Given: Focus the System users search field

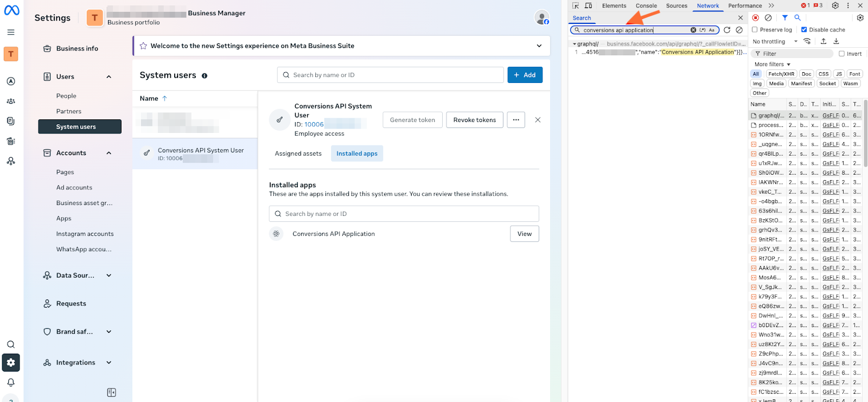Looking at the screenshot, I should (391, 75).
